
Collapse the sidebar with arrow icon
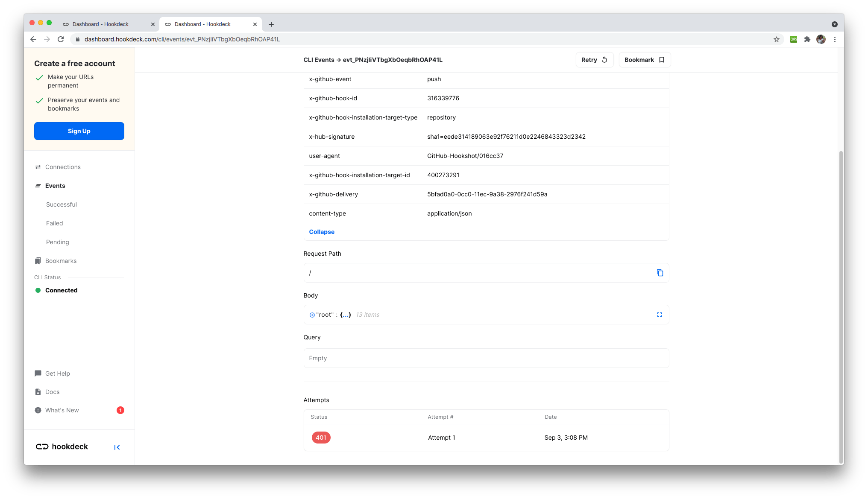tap(117, 447)
